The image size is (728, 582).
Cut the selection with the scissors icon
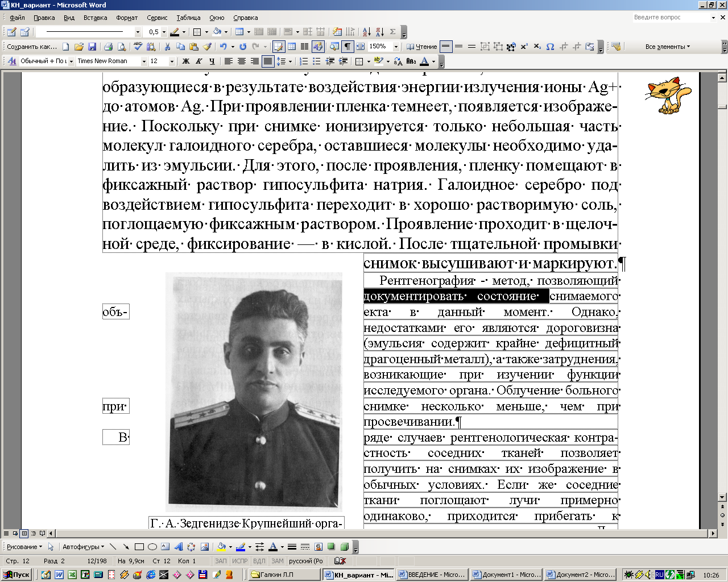[167, 47]
